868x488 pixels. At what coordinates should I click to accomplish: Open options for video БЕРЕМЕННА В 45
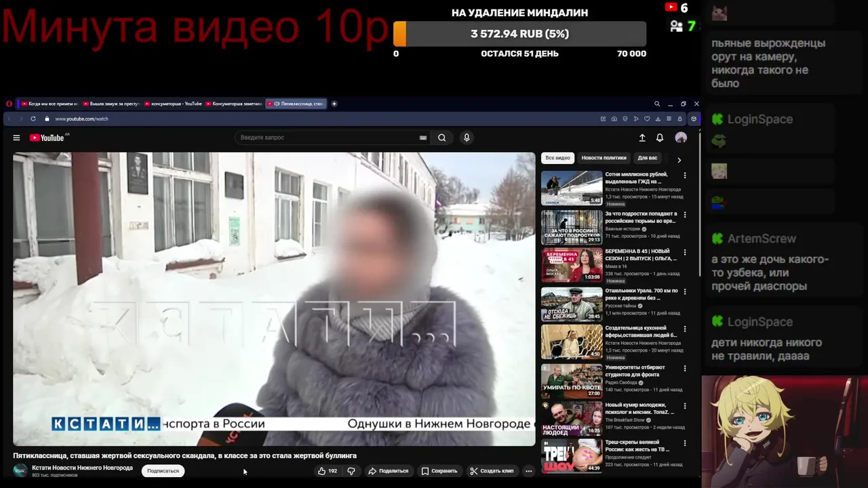(684, 252)
